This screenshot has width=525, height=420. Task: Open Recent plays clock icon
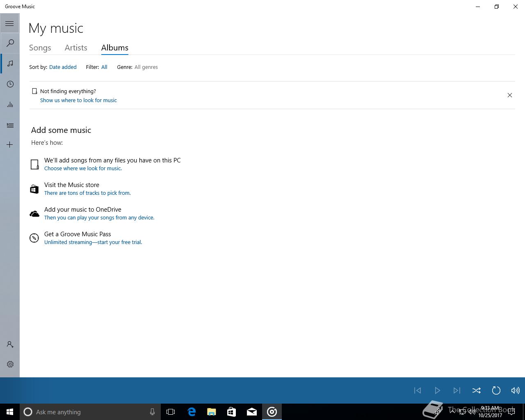pos(10,84)
